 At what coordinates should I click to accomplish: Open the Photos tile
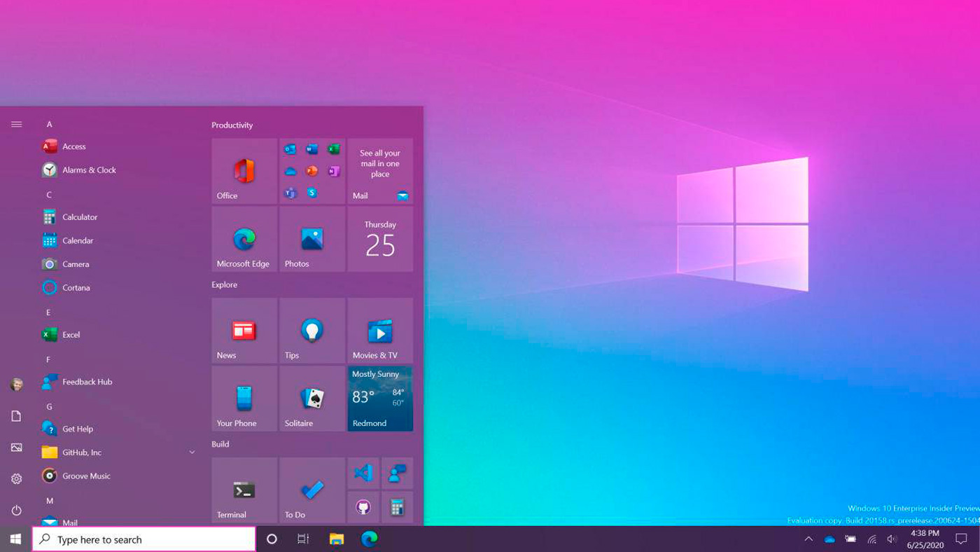point(312,239)
